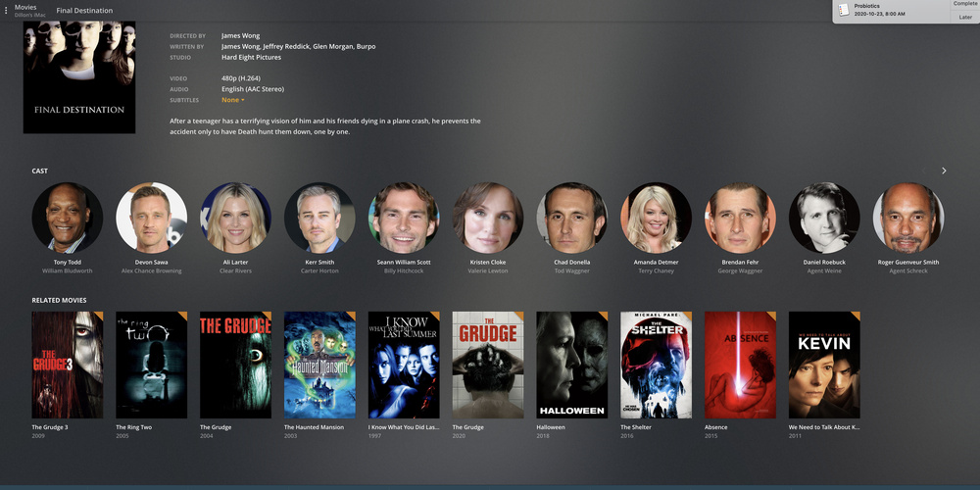Screen dimensions: 980x490
Task: Open the three-dot menu beside Movies
Action: click(6, 11)
